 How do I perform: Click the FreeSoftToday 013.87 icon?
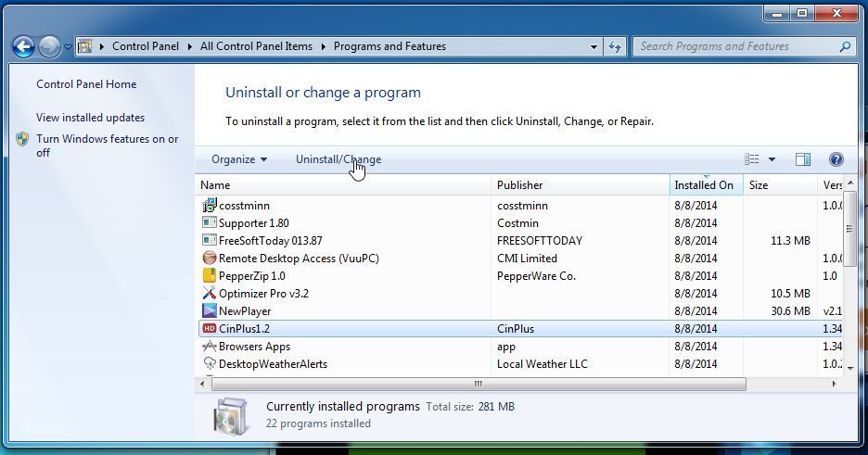pos(210,241)
